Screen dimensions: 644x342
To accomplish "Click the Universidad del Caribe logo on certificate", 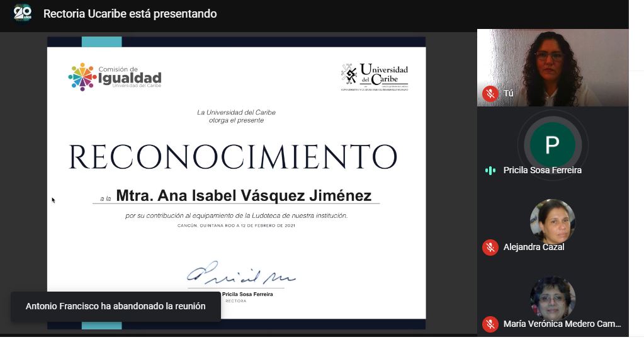I will pyautogui.click(x=374, y=77).
